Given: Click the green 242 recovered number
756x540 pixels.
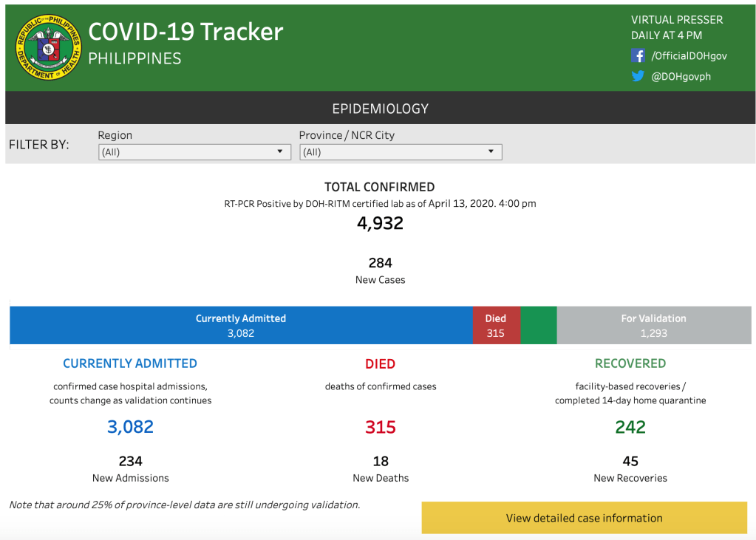Looking at the screenshot, I should click(x=630, y=427).
